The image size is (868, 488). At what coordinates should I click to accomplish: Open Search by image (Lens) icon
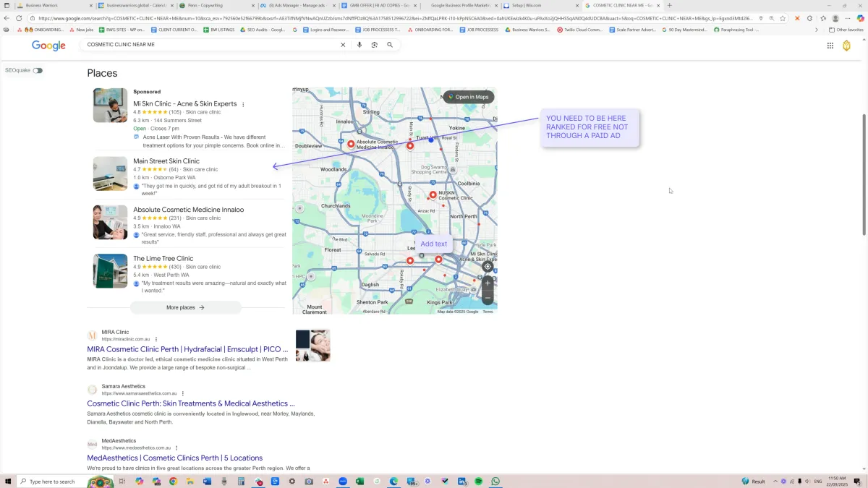pos(374,45)
